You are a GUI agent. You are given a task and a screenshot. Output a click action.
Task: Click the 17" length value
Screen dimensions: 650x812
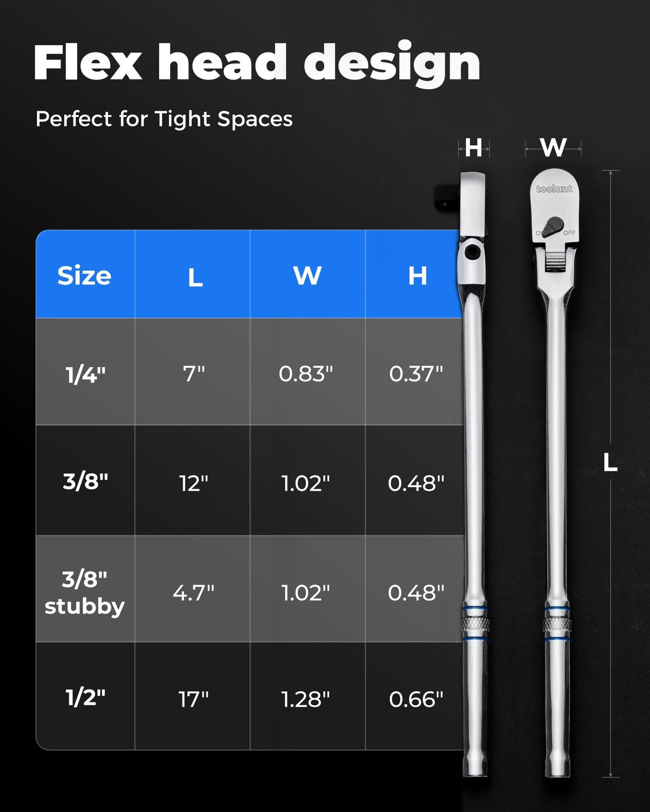coord(193,700)
